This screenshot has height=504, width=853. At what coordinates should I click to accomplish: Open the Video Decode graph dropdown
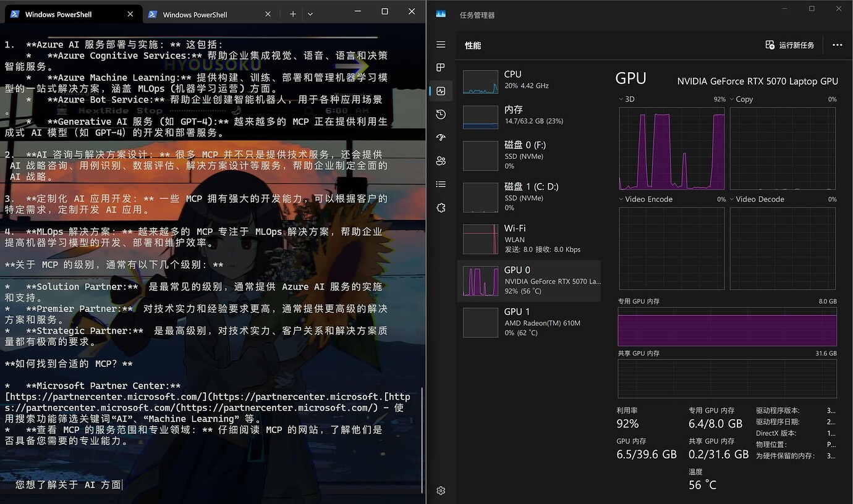(757, 199)
